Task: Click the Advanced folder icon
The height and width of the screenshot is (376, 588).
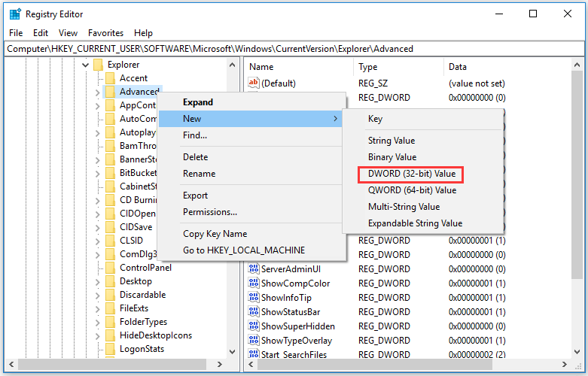Action: (110, 92)
